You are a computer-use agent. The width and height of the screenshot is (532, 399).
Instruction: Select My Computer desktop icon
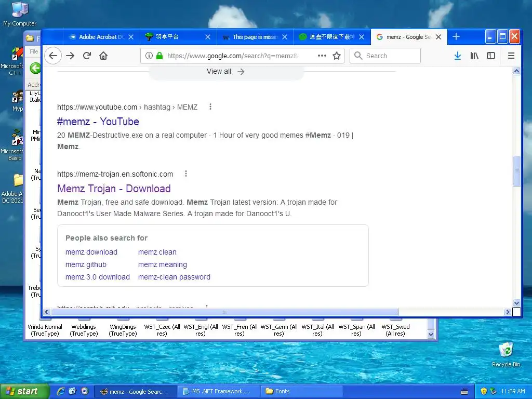point(20,14)
